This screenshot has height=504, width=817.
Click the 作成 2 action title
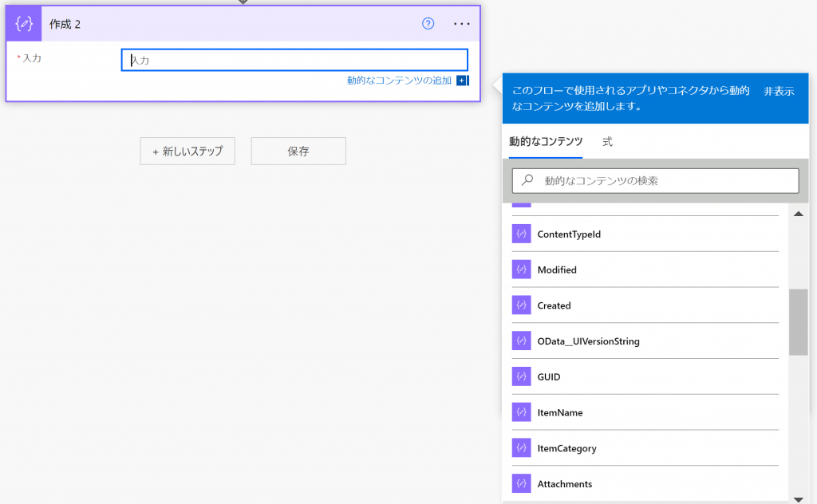click(x=65, y=24)
